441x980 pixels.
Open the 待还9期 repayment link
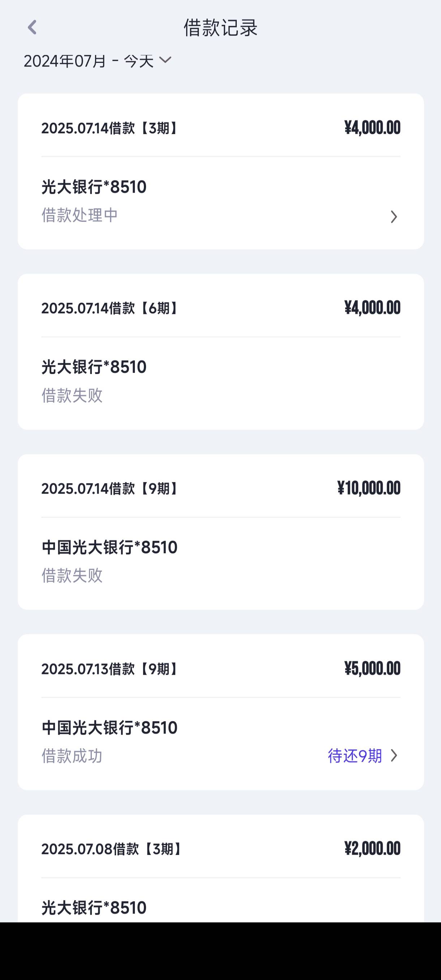pos(355,756)
